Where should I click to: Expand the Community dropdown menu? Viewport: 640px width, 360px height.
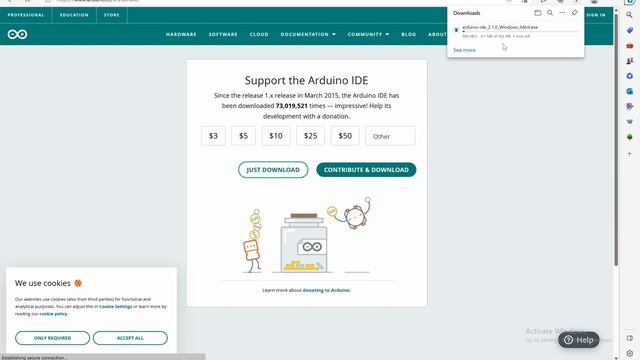[368, 34]
